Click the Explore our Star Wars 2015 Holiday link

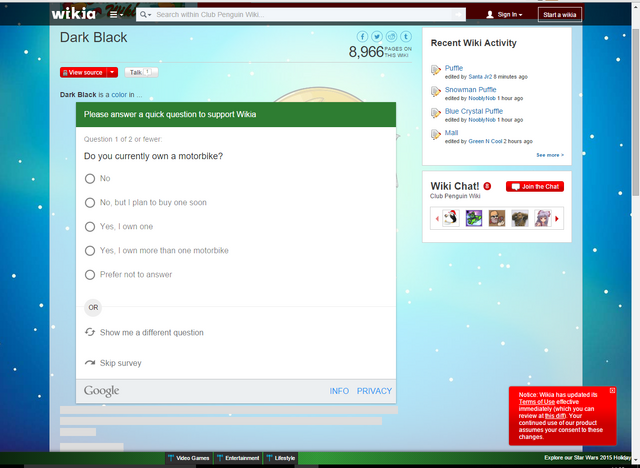[588, 458]
